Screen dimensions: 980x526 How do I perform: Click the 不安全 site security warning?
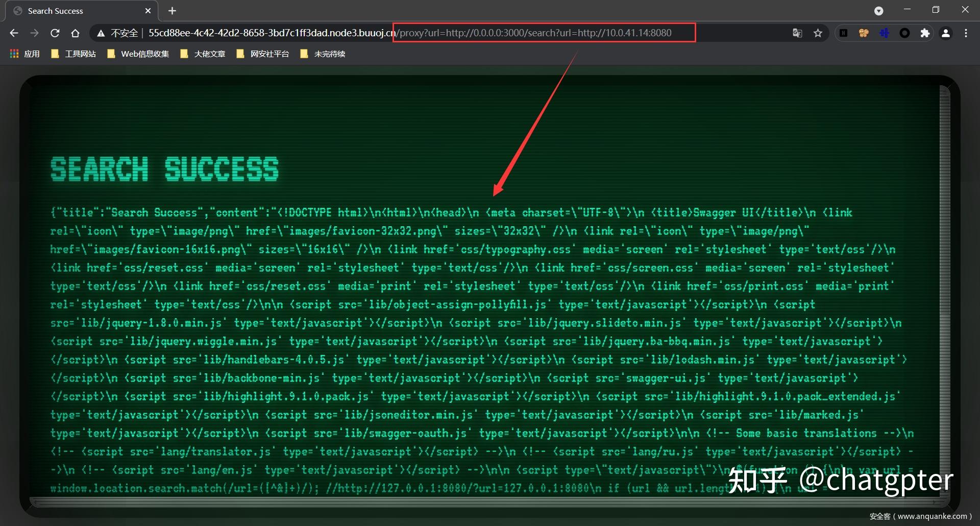[124, 32]
